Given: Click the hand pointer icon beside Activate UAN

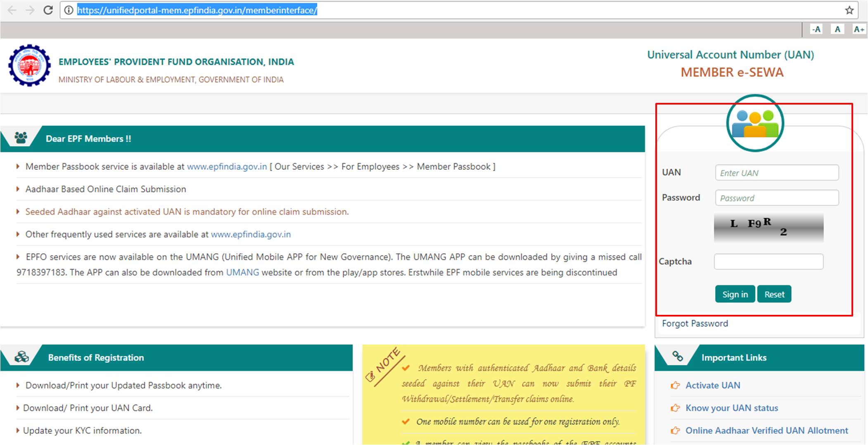Looking at the screenshot, I should click(x=675, y=385).
